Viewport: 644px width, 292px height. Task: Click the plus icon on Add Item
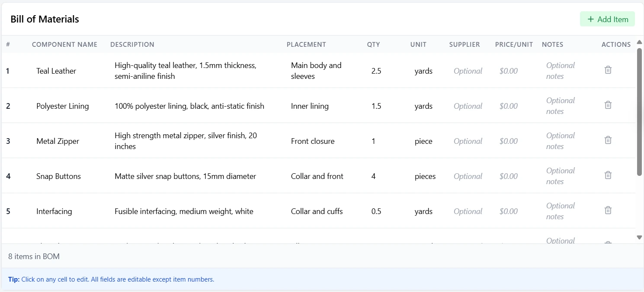[590, 19]
